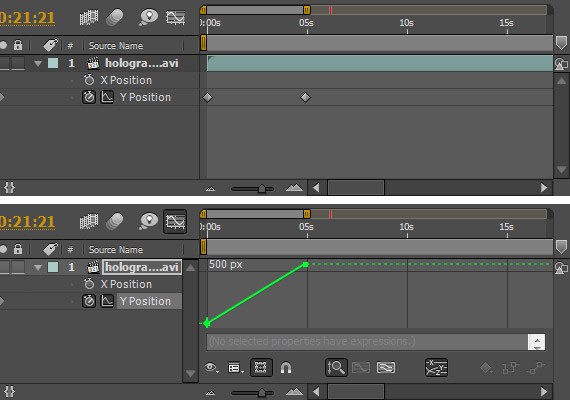Click Auto-zoom graph height magnifier icon
The width and height of the screenshot is (570, 400).
coord(336,368)
